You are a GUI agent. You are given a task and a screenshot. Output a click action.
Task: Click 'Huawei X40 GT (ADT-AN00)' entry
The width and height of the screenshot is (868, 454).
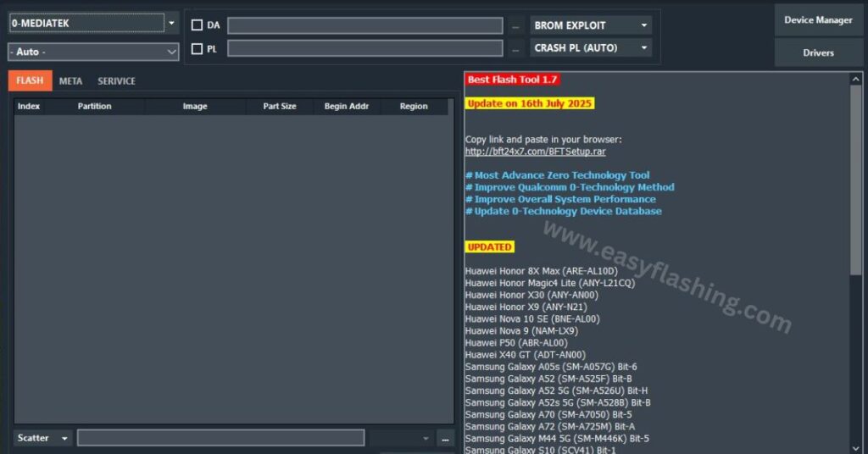(526, 355)
